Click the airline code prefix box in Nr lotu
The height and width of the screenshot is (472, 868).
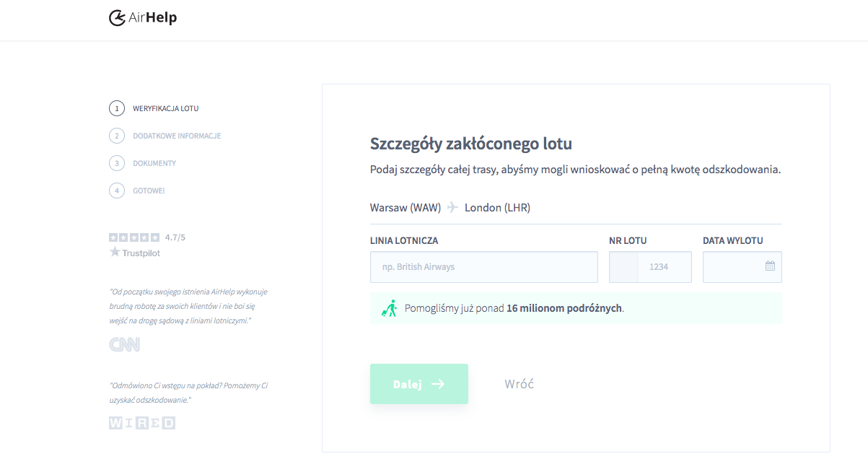point(624,267)
